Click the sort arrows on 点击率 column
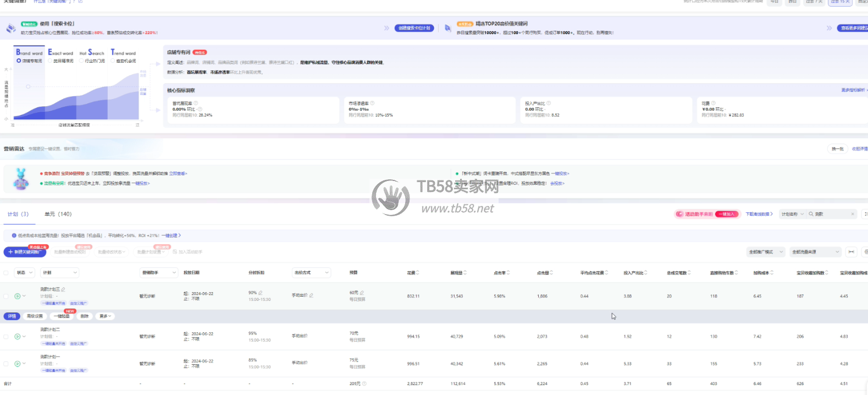 click(508, 273)
